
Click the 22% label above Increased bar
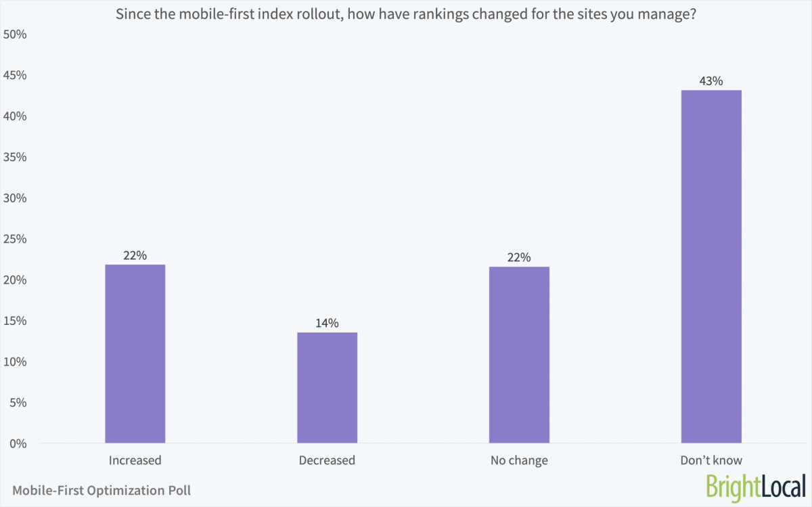click(135, 255)
